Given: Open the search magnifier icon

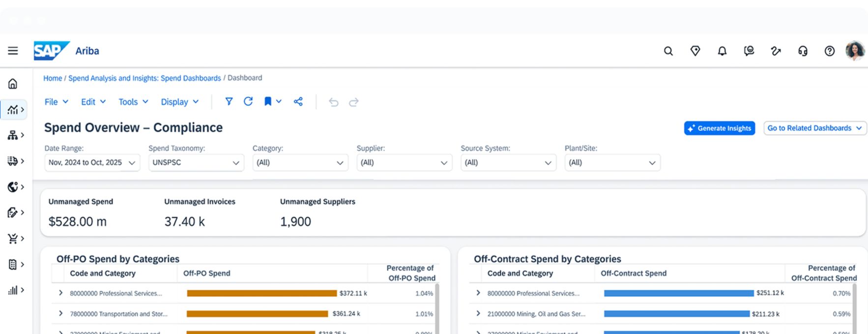Looking at the screenshot, I should 668,51.
